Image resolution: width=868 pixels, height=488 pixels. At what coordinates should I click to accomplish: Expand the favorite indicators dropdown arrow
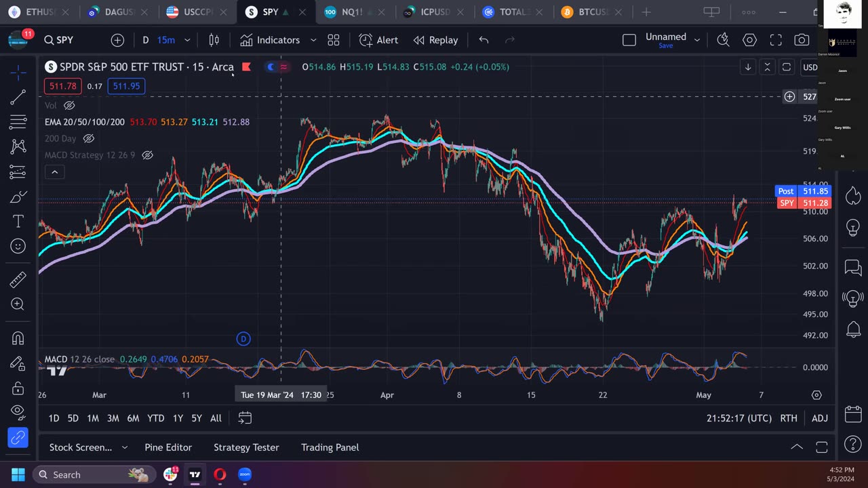pyautogui.click(x=313, y=40)
